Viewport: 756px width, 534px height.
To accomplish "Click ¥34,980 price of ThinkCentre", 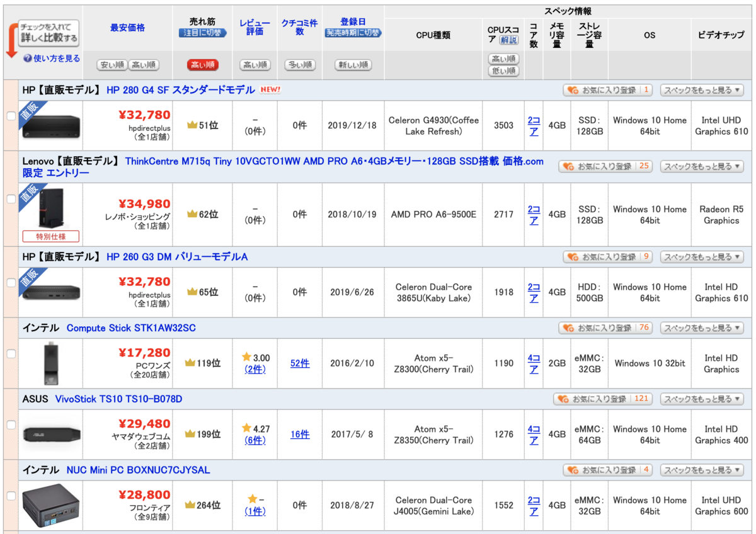I will pyautogui.click(x=144, y=204).
